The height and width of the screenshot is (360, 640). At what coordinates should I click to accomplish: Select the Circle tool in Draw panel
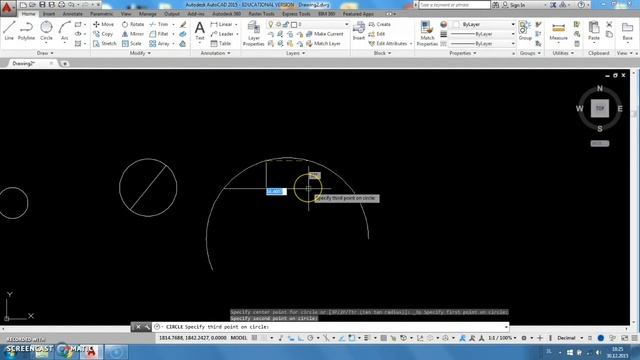point(46,31)
